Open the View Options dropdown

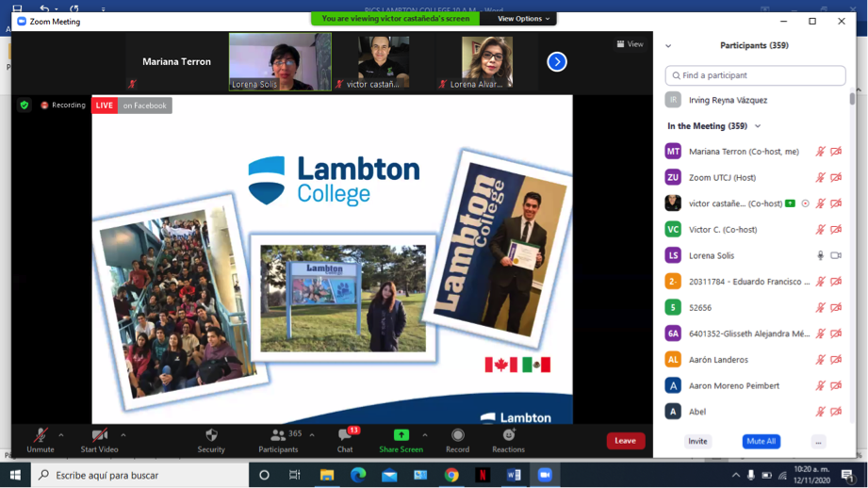tap(524, 18)
